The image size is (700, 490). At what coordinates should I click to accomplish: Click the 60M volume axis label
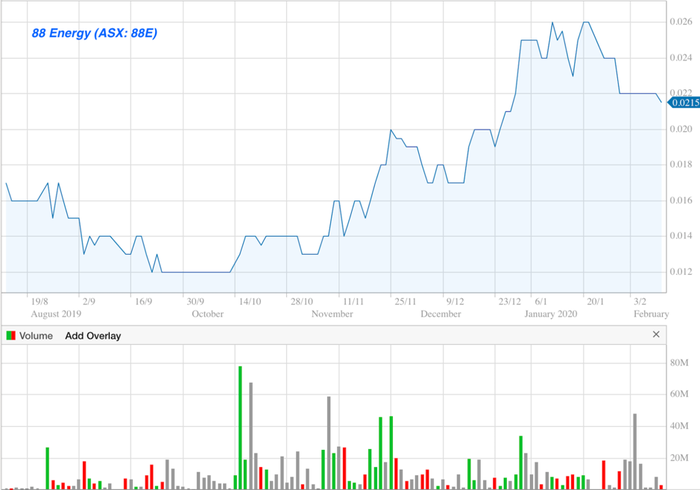click(x=679, y=394)
